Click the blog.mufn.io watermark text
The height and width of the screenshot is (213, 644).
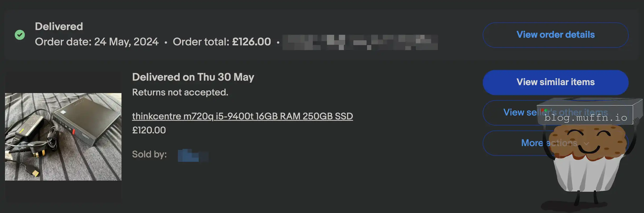point(586,118)
